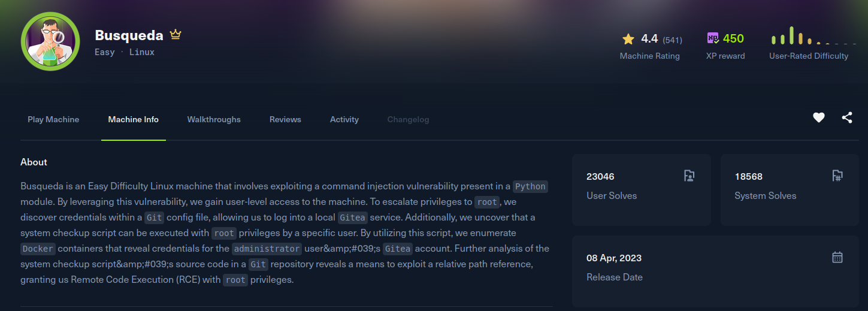Click the disabled Changelog tab

(x=408, y=120)
